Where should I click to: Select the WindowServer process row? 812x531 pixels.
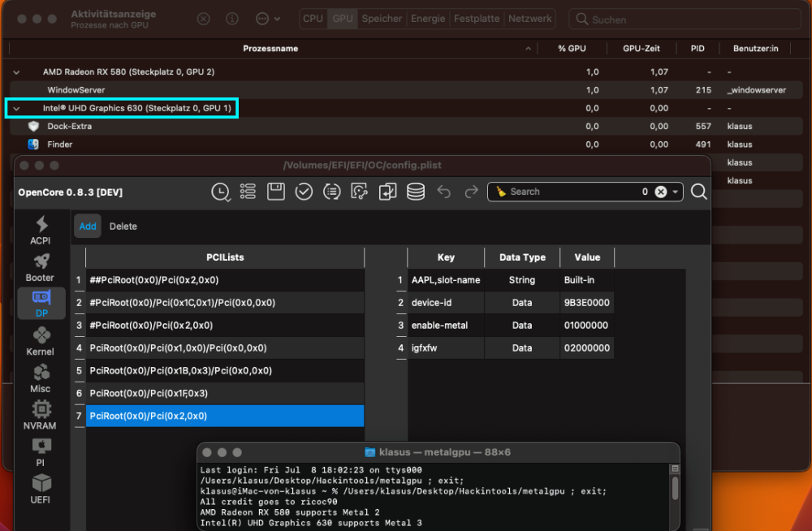[x=406, y=90]
